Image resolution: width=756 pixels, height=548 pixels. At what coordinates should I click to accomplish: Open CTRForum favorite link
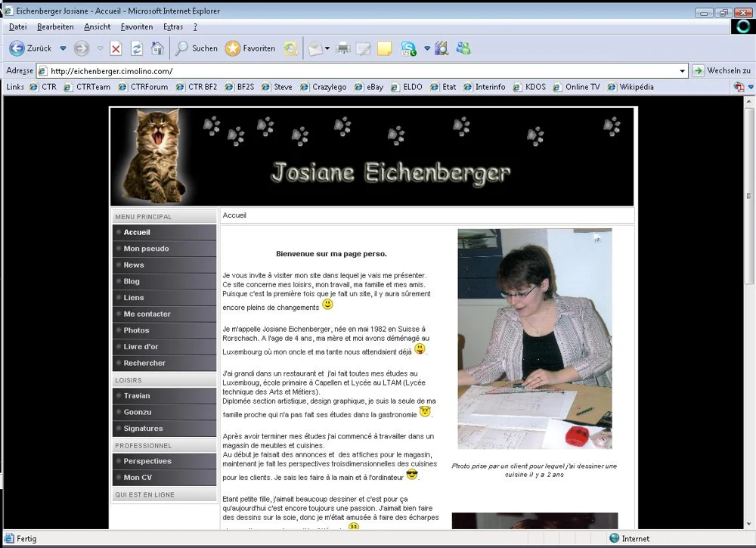point(143,87)
